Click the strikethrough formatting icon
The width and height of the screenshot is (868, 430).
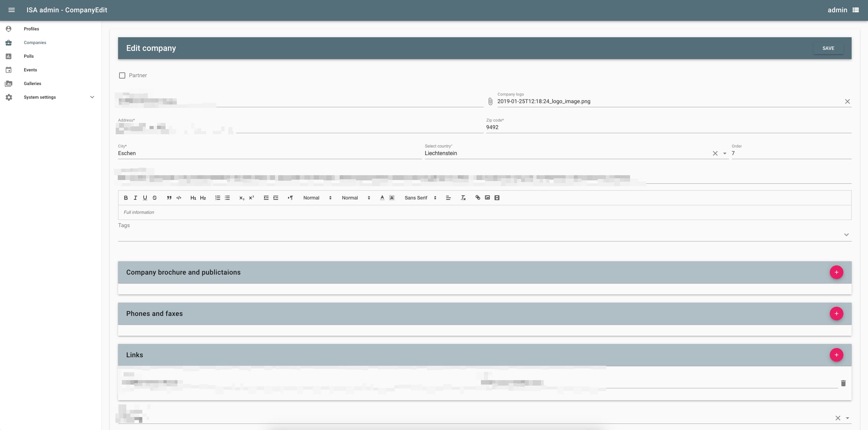coord(155,198)
